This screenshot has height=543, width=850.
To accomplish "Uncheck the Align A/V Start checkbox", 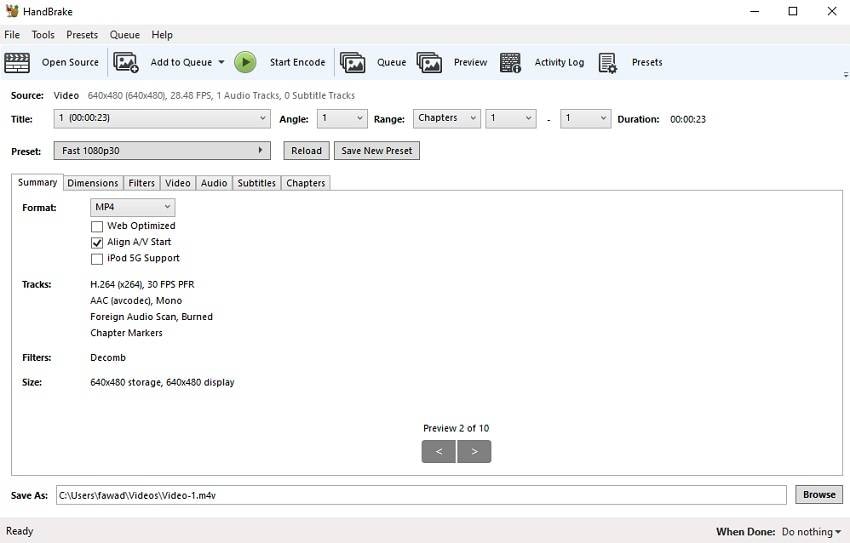I will coord(97,242).
